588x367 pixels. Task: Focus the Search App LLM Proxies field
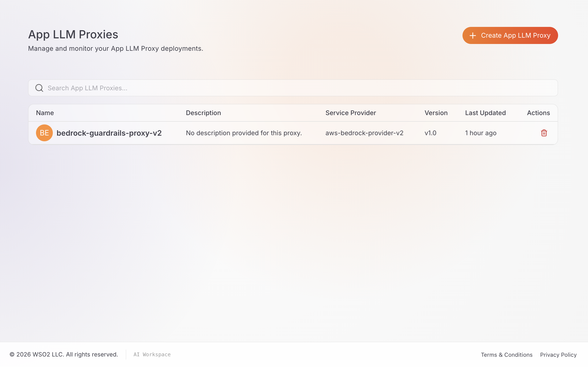pyautogui.click(x=293, y=88)
